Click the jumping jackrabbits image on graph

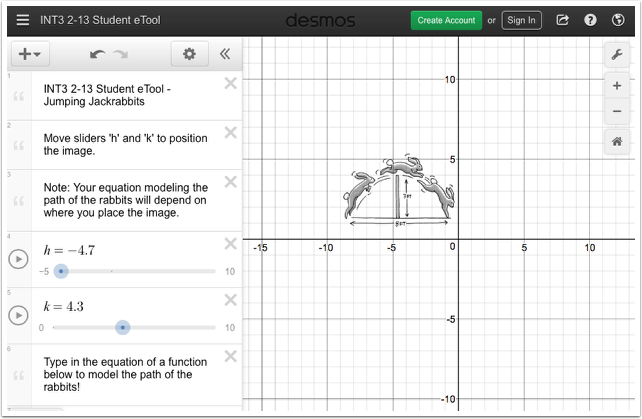tap(399, 190)
